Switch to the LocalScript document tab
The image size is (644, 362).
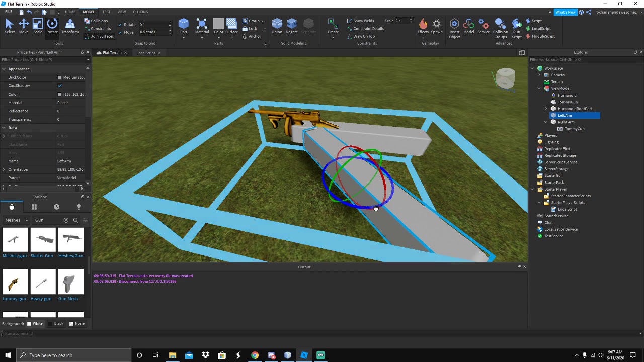coord(145,53)
